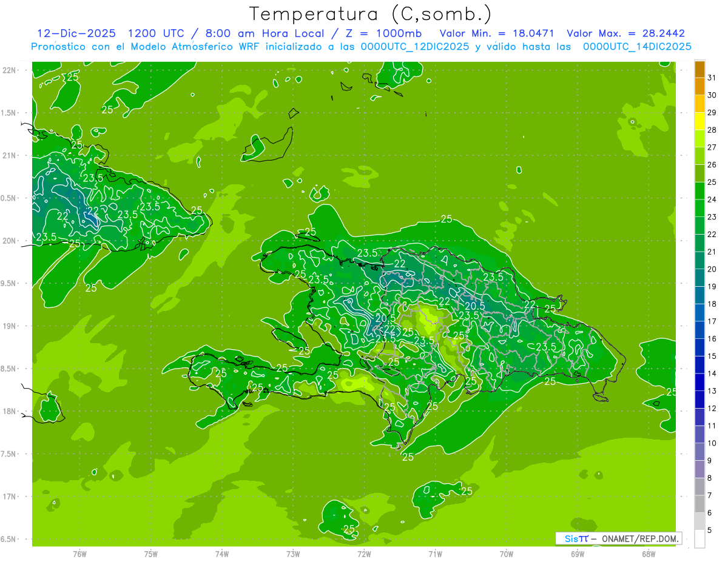Click the '22N' latitude axis label

pos(9,70)
